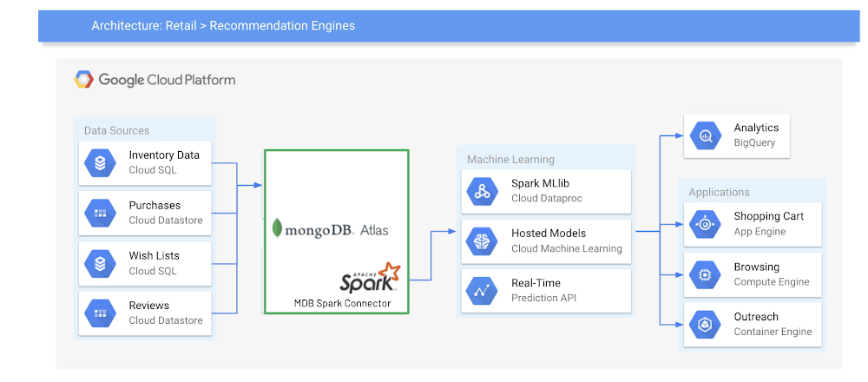
Task: Click the Reviews Cloud Datastore hexagon icon
Action: (100, 313)
